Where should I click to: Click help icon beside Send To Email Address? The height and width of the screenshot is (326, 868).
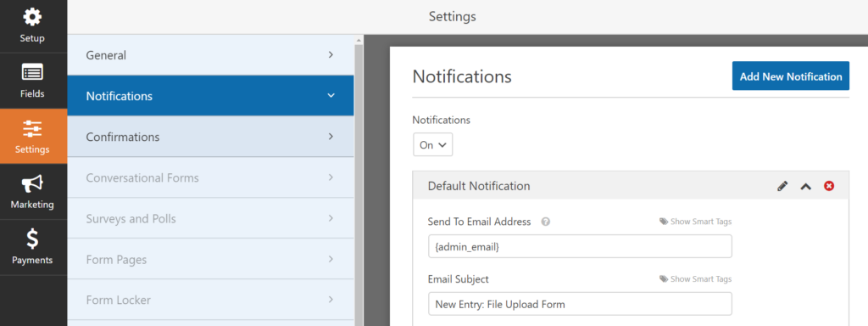(545, 222)
